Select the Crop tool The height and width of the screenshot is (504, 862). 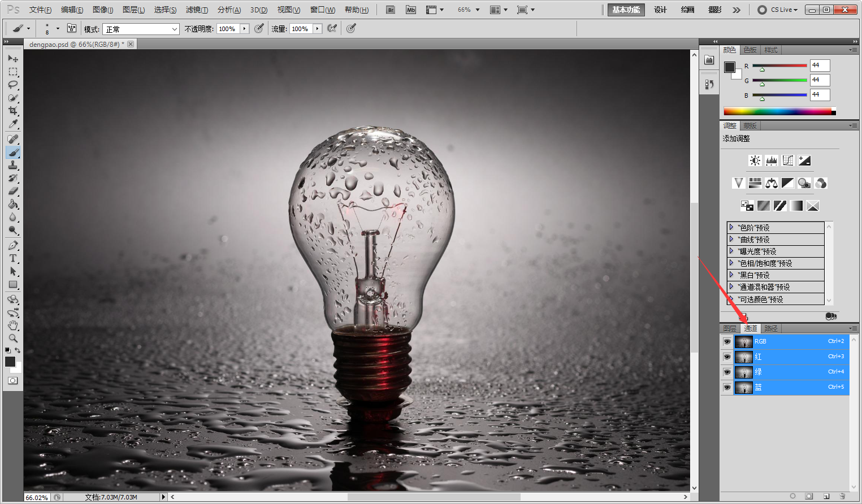pos(13,111)
